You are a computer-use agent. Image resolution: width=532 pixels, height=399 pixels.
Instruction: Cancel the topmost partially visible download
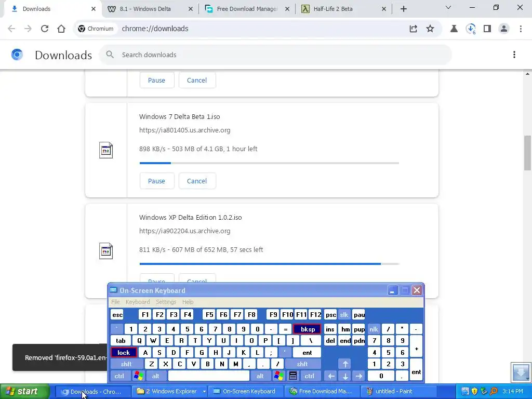(197, 80)
